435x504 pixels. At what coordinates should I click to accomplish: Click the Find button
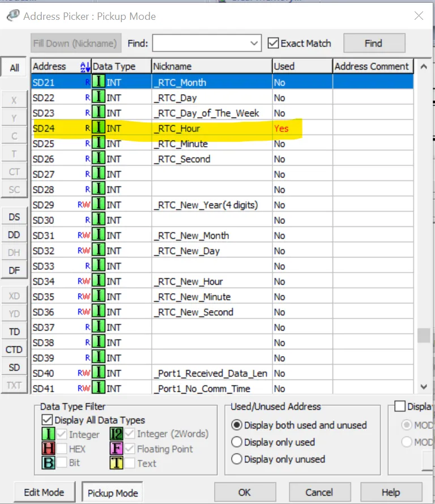click(x=374, y=43)
